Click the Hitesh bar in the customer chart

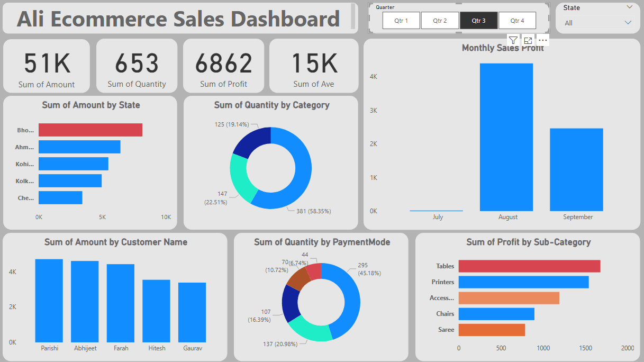click(156, 311)
